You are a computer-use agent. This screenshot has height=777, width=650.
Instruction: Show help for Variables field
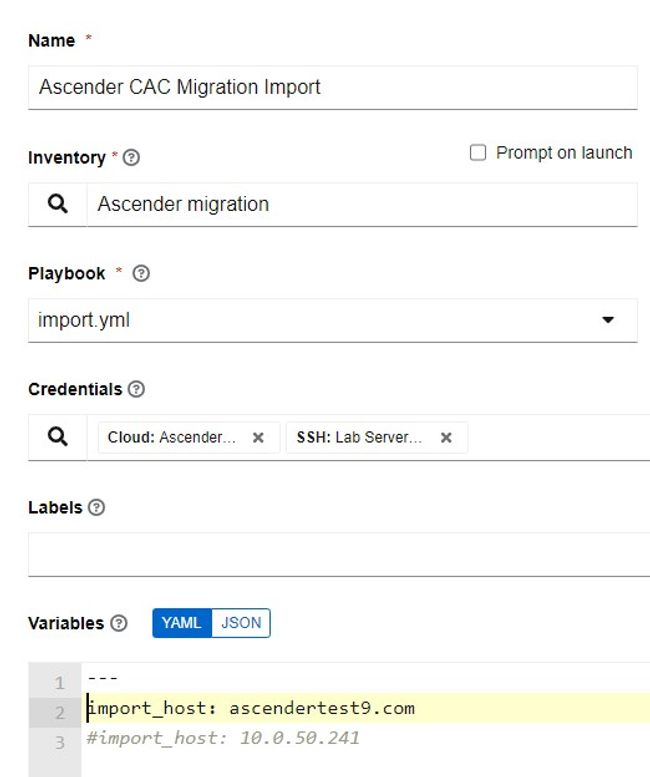click(119, 623)
